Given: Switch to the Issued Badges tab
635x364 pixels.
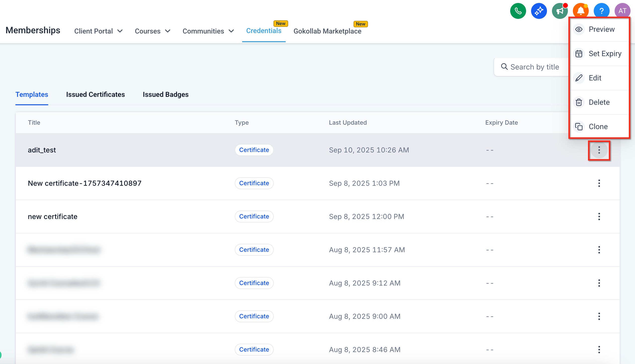Looking at the screenshot, I should (165, 95).
